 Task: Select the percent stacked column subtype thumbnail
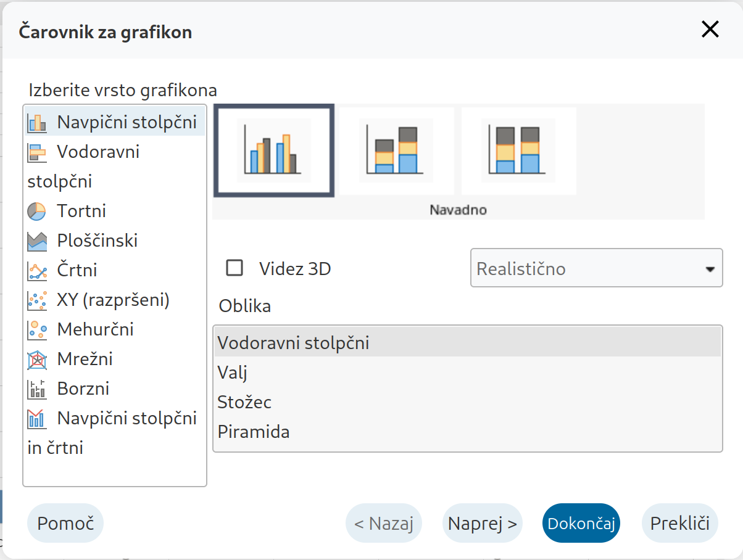(519, 150)
